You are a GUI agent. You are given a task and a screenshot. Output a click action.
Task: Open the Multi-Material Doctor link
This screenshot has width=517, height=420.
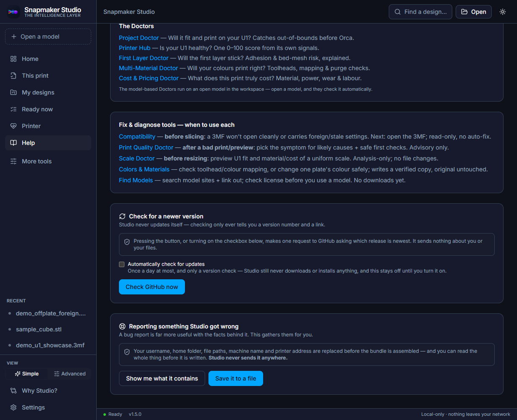(148, 68)
